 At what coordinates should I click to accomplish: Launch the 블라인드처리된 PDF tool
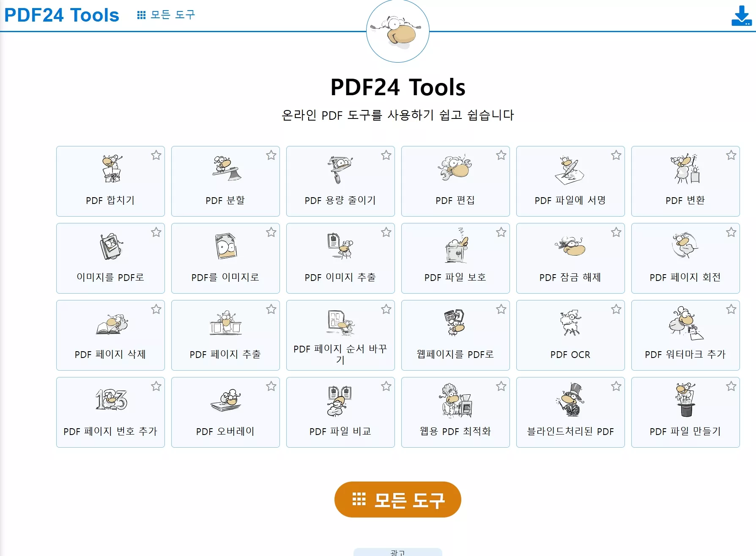point(570,412)
